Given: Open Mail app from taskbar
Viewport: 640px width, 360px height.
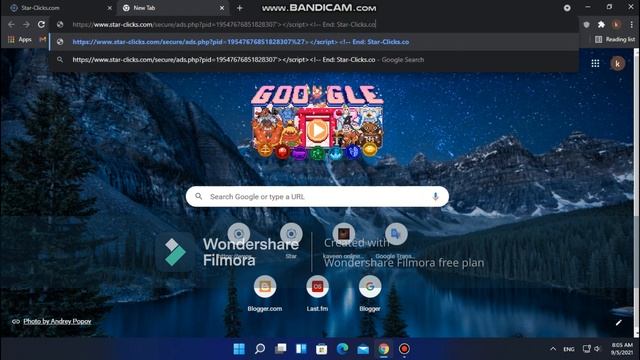Looking at the screenshot, I should [363, 349].
